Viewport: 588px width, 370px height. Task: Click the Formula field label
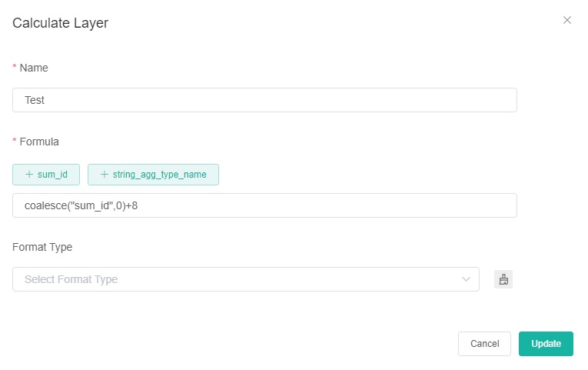coord(39,142)
